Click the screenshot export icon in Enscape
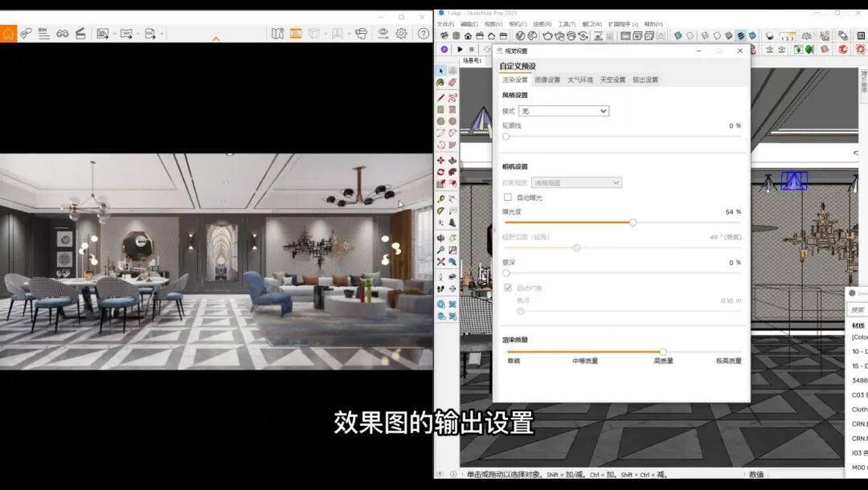The width and height of the screenshot is (868, 490). pyautogui.click(x=102, y=34)
